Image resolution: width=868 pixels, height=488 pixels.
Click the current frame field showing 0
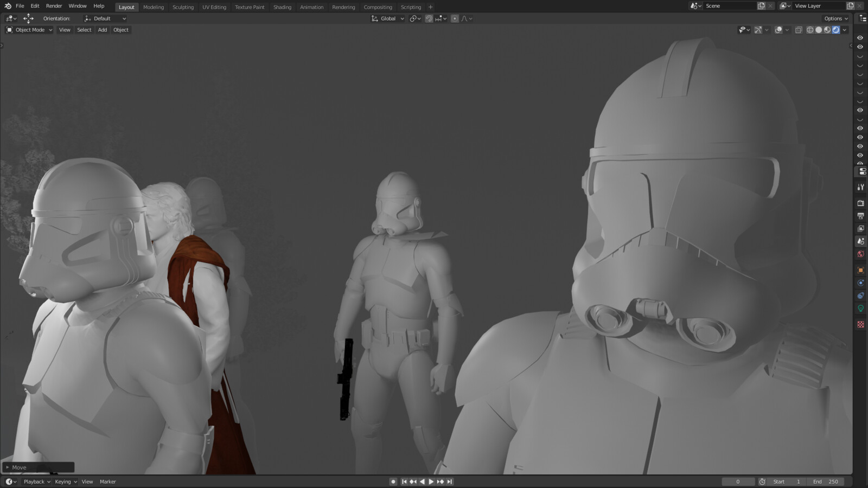tap(738, 481)
